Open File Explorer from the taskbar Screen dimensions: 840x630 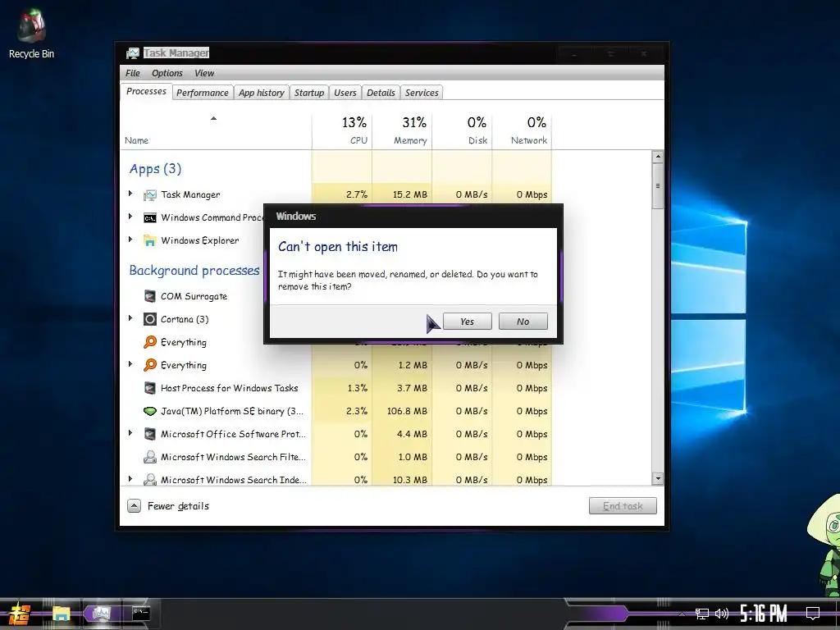(x=61, y=614)
